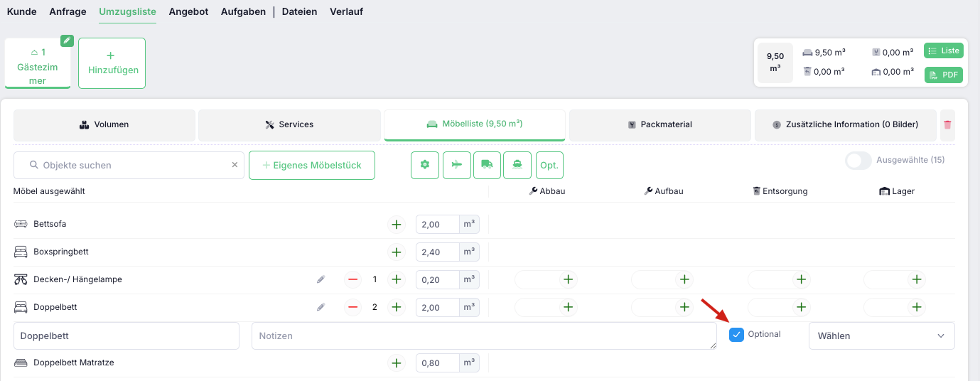This screenshot has width=980, height=381.
Task: Uncheck the Optional checkbox
Action: click(x=737, y=335)
